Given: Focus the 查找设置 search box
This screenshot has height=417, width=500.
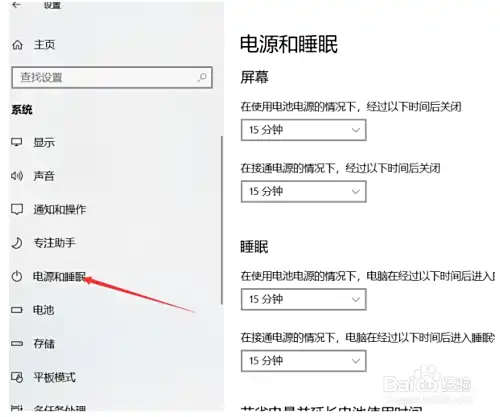Looking at the screenshot, I should pos(112,77).
